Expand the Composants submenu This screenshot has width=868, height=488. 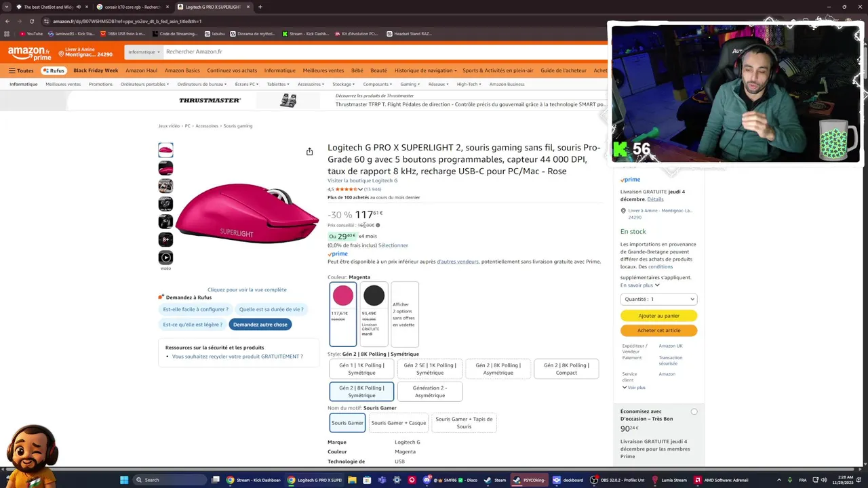pyautogui.click(x=377, y=84)
